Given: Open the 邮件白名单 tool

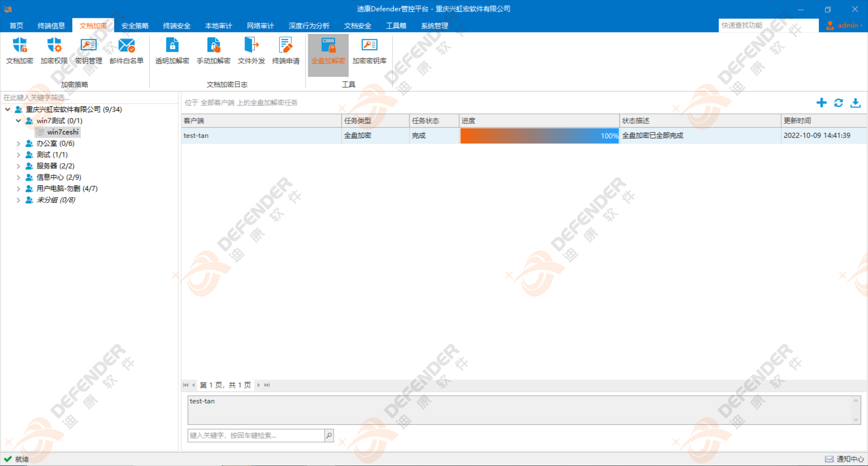Looking at the screenshot, I should click(x=127, y=51).
